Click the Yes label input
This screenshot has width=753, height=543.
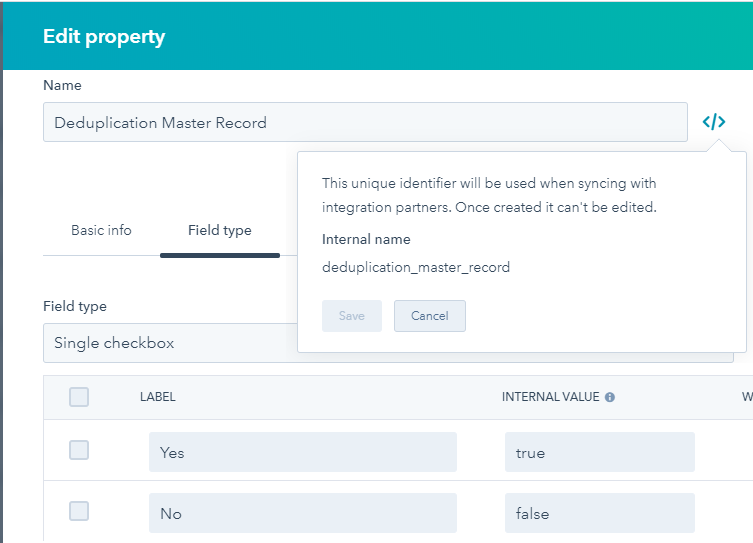[x=303, y=452]
